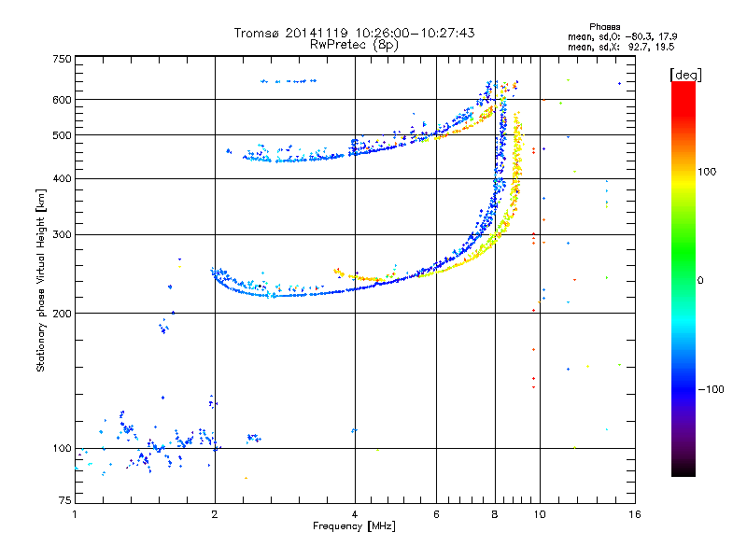Select the "mean, sd,X: 92.7, 19.5" line
747x560 pixels.
tap(621, 47)
